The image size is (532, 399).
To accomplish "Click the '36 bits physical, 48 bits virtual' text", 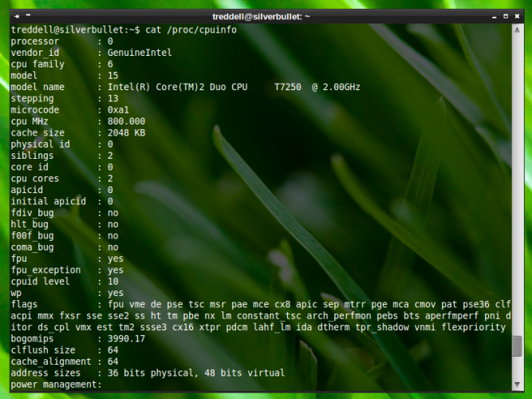I will pyautogui.click(x=196, y=373).
